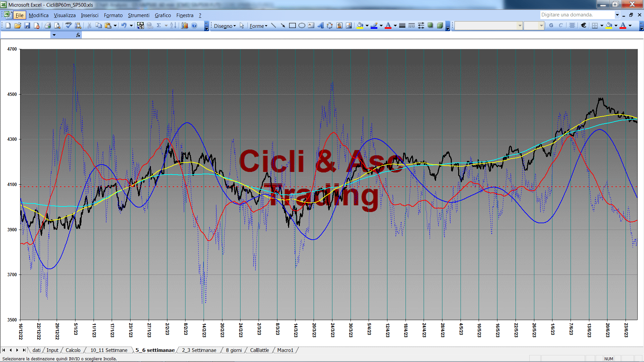Click the New workbook icon
This screenshot has height=362, width=644.
8,25
